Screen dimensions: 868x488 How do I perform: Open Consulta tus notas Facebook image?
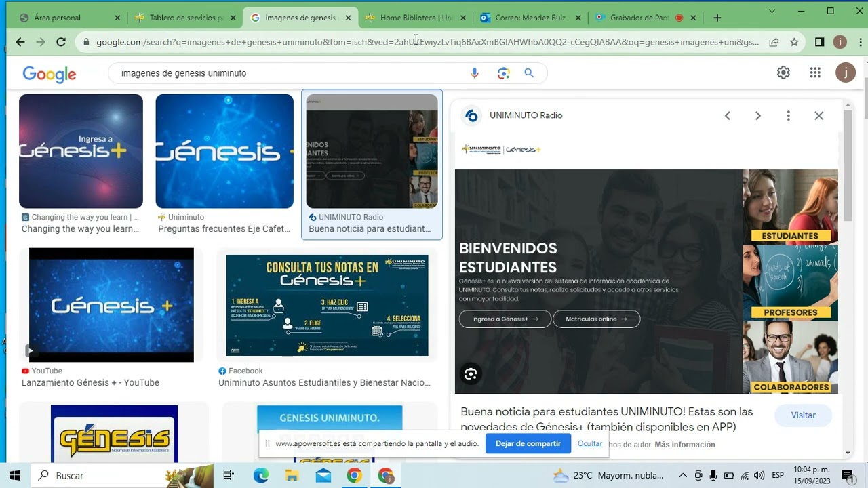click(327, 305)
